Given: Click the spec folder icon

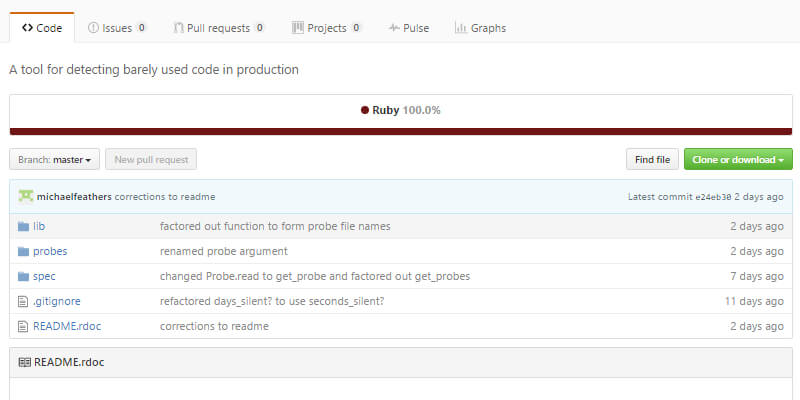Looking at the screenshot, I should click(x=23, y=276).
